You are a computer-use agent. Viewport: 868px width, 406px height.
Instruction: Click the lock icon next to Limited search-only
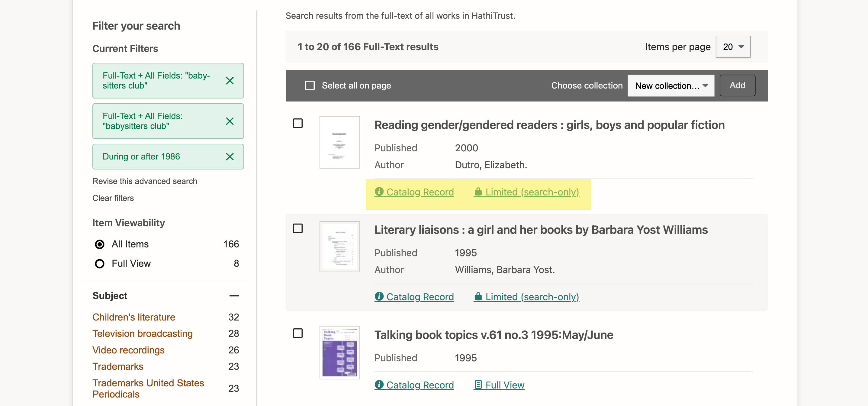click(x=478, y=192)
